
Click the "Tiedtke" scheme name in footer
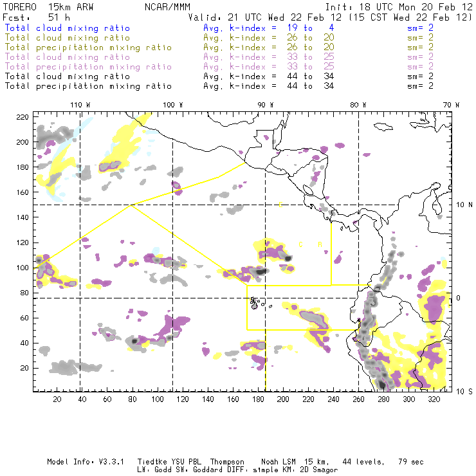(x=152, y=462)
